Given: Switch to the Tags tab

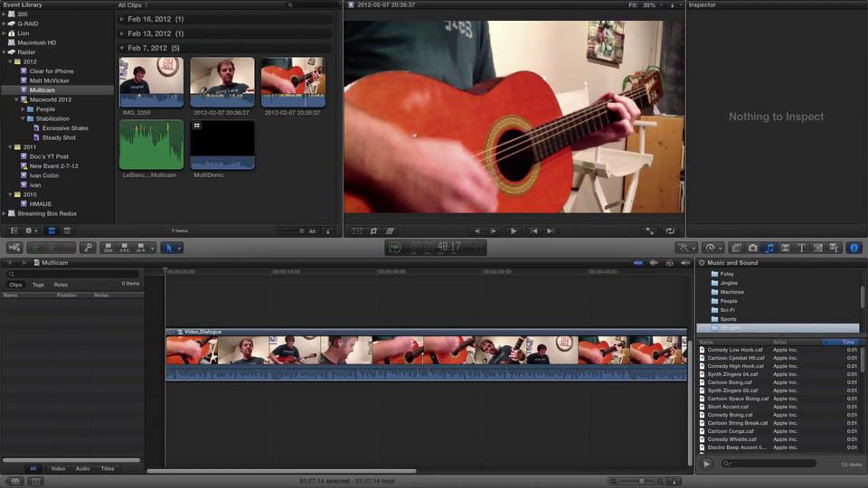Looking at the screenshot, I should coord(38,285).
